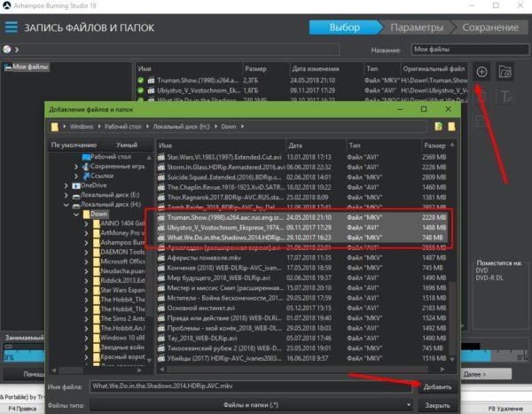Expand the Microsoft Office folder node

87,262
